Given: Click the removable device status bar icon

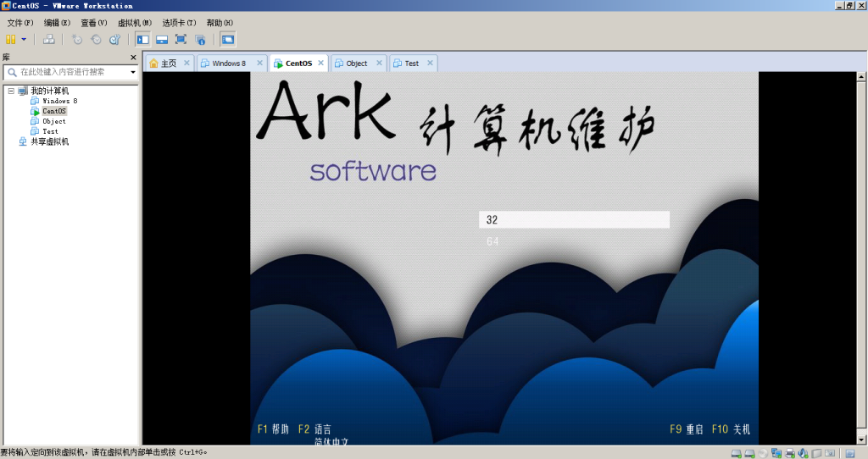Looking at the screenshot, I should click(x=816, y=453).
